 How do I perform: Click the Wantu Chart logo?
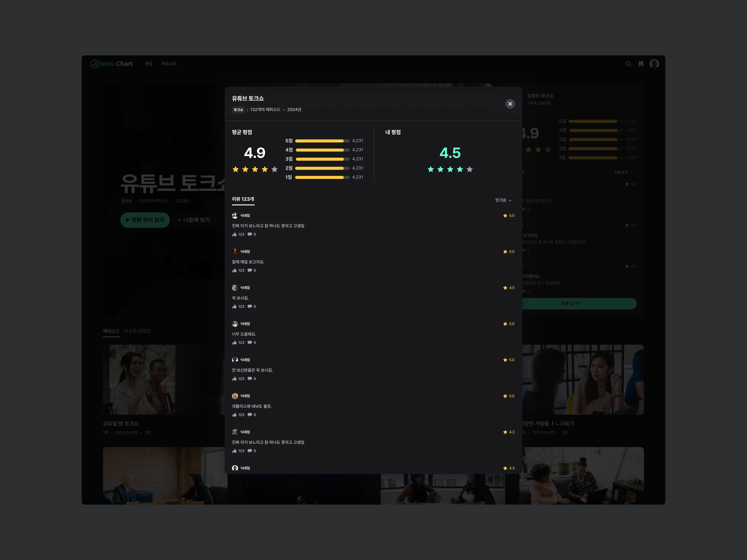point(112,63)
